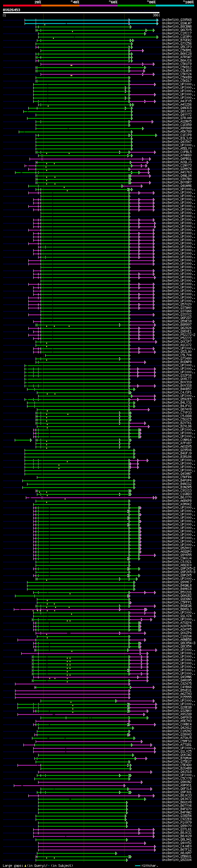Open the UniRef100_Q7S480 entry
Screen dimensions: 197x868
point(177,358)
